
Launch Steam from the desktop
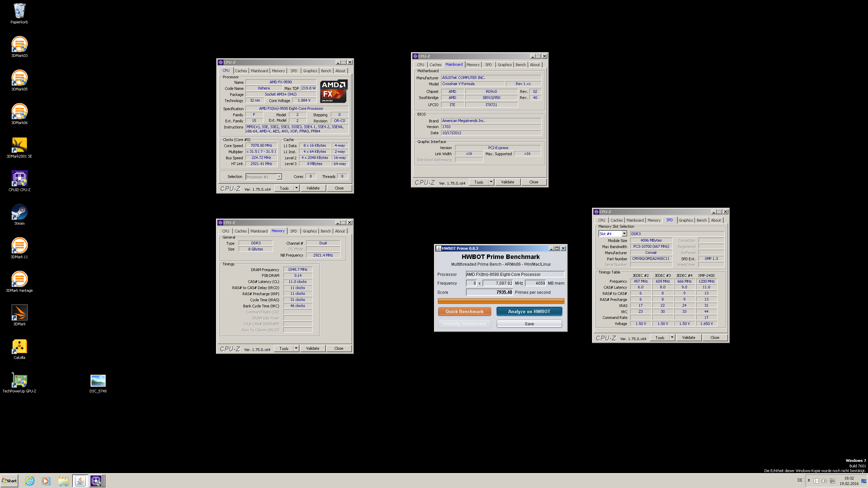coord(19,215)
